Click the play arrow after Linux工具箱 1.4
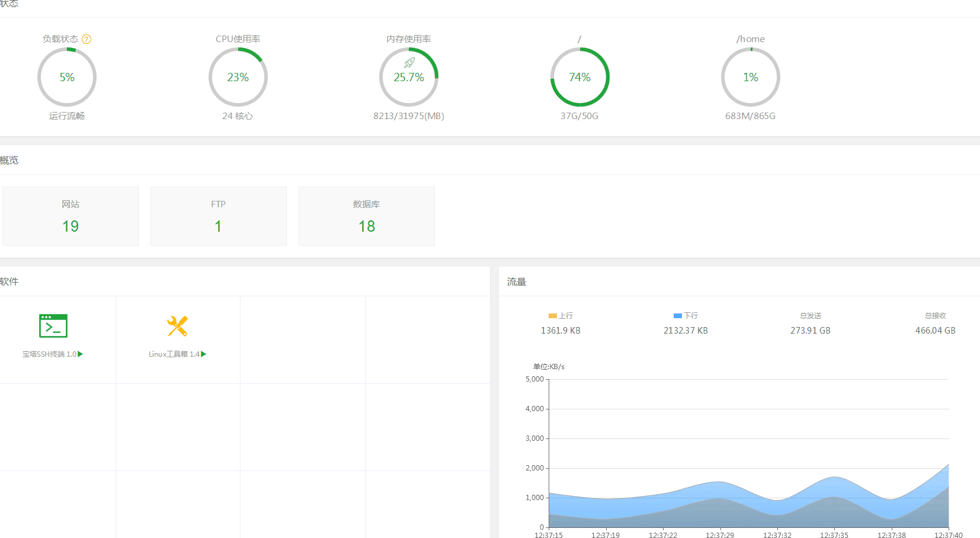Viewport: 980px width, 538px height. pos(204,354)
